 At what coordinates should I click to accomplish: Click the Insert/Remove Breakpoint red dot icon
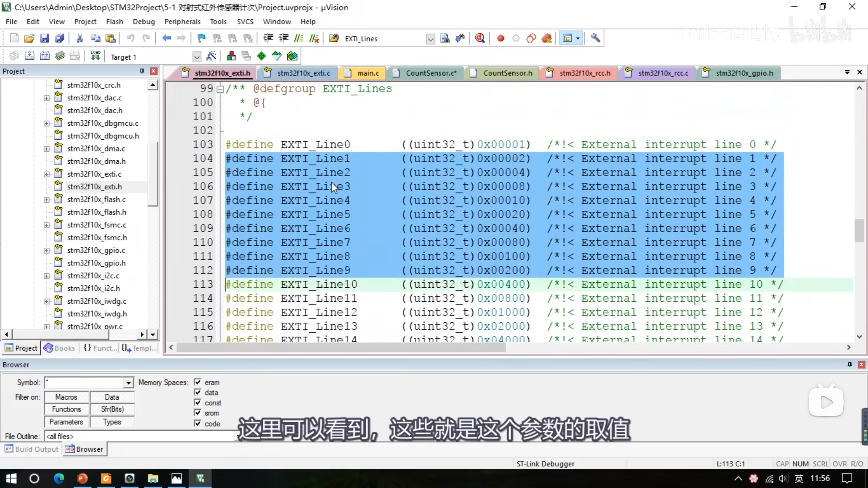500,38
